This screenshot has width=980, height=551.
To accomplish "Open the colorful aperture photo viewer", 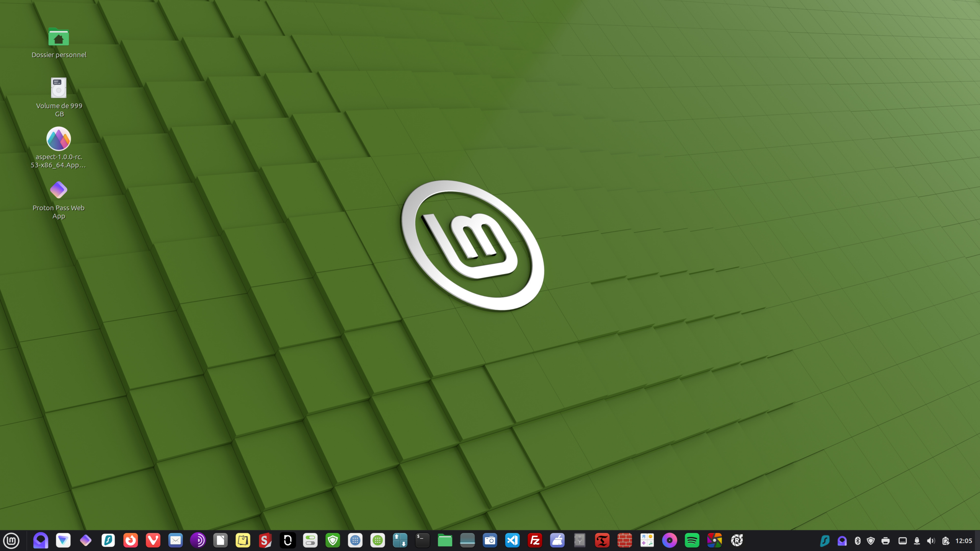I will point(715,541).
